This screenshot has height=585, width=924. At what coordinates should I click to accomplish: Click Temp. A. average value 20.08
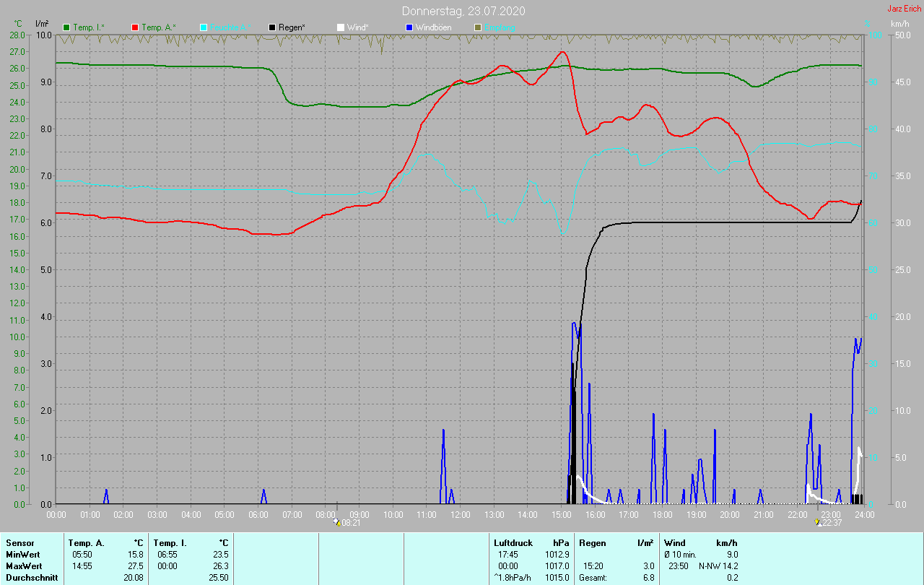pyautogui.click(x=134, y=578)
